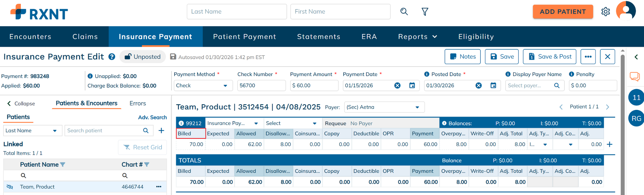
Task: Click the help question mark beside Insurance Payment Edit
Action: [112, 57]
